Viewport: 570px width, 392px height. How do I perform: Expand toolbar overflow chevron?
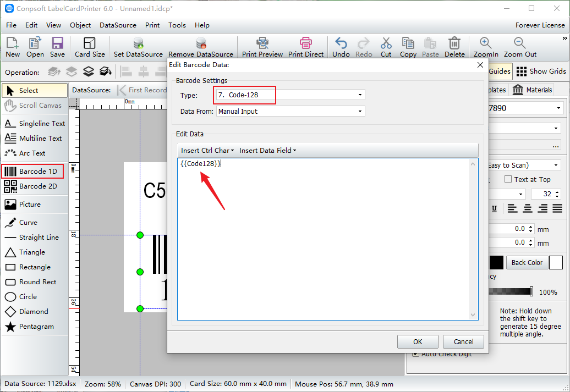tap(564, 38)
